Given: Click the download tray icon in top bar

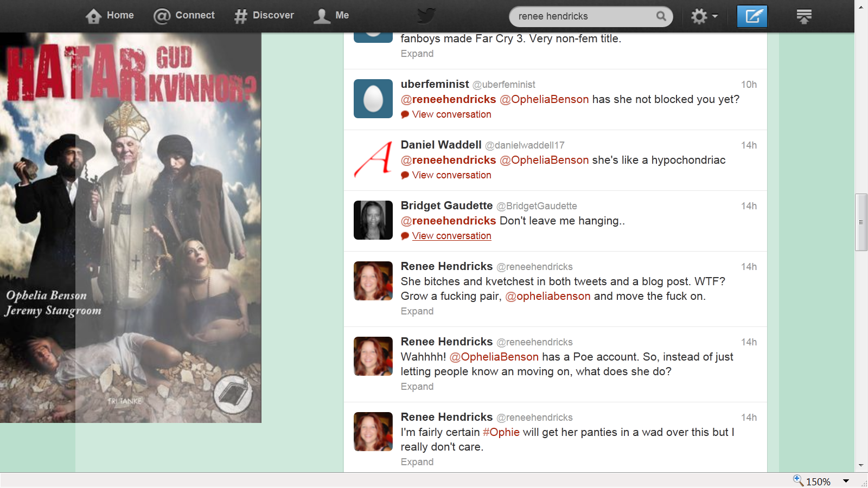Looking at the screenshot, I should click(x=803, y=16).
